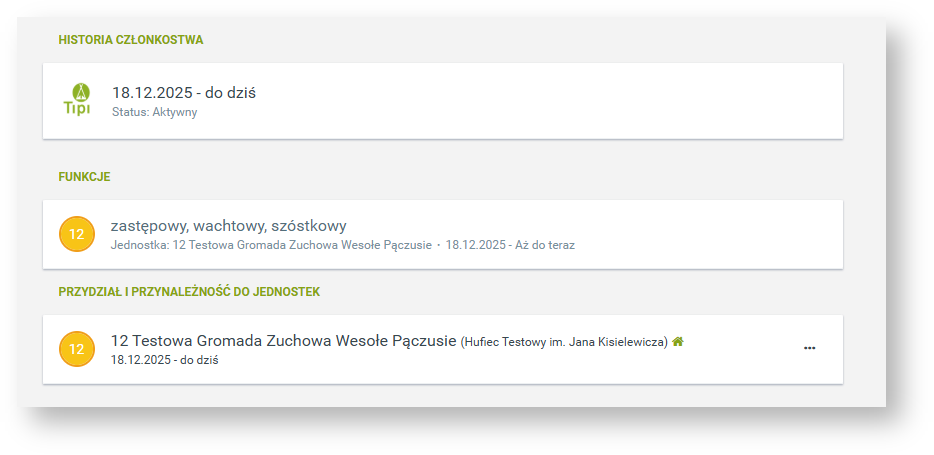Click the unit title in assignment card

click(283, 340)
